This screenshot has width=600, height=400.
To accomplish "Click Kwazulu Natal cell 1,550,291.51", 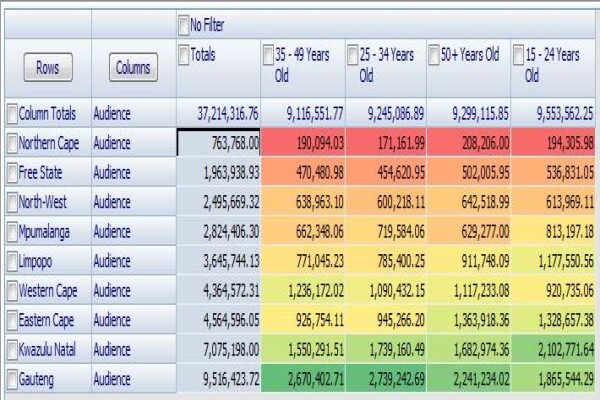I will pos(303,349).
